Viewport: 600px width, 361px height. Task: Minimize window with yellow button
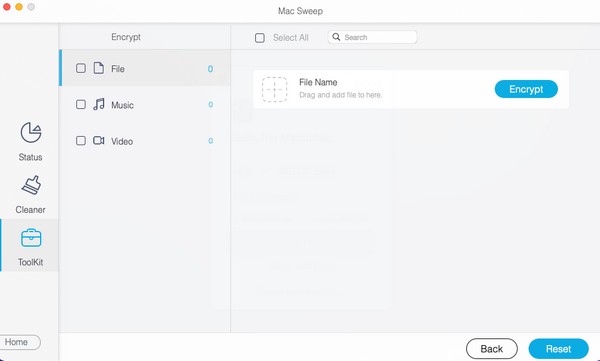tap(19, 7)
